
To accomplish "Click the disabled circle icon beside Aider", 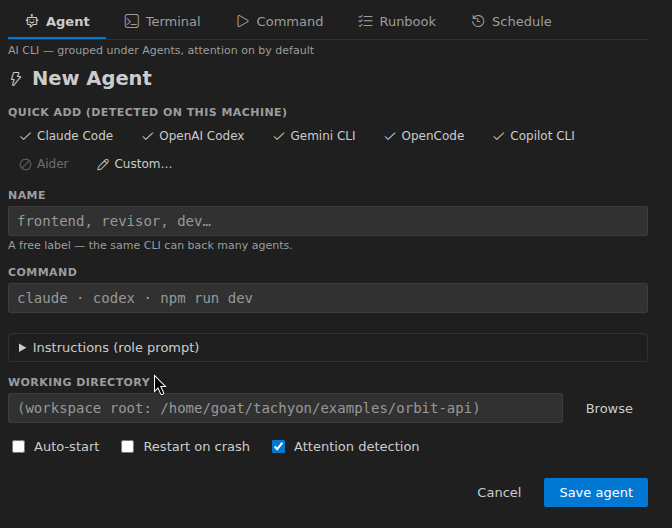I will pyautogui.click(x=25, y=165).
